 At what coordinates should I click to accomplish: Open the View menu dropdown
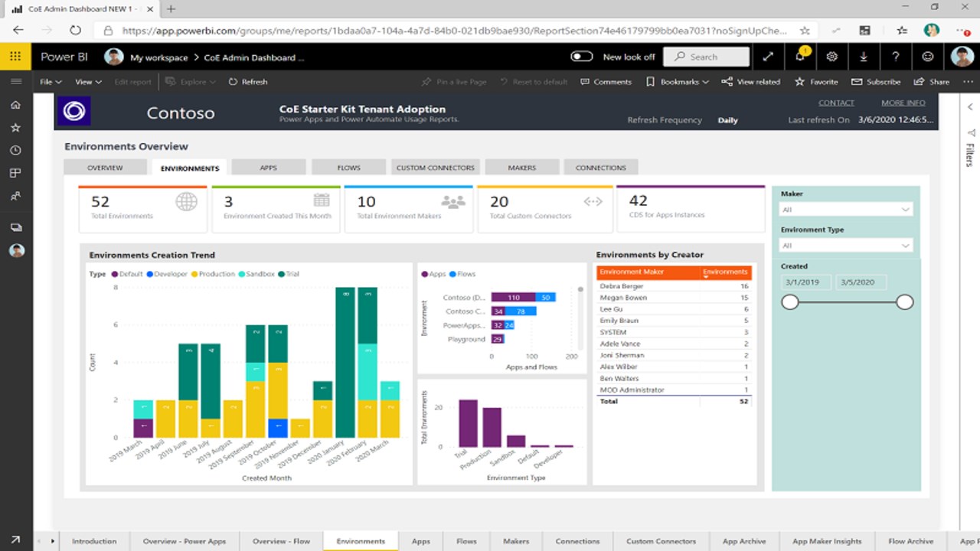[x=88, y=82]
